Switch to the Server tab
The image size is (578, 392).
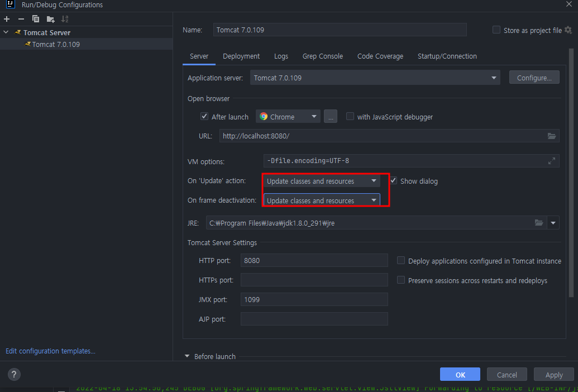pos(199,56)
